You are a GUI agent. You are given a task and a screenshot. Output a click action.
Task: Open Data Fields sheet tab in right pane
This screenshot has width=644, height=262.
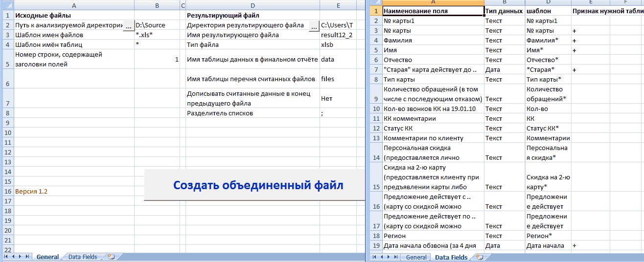451,257
